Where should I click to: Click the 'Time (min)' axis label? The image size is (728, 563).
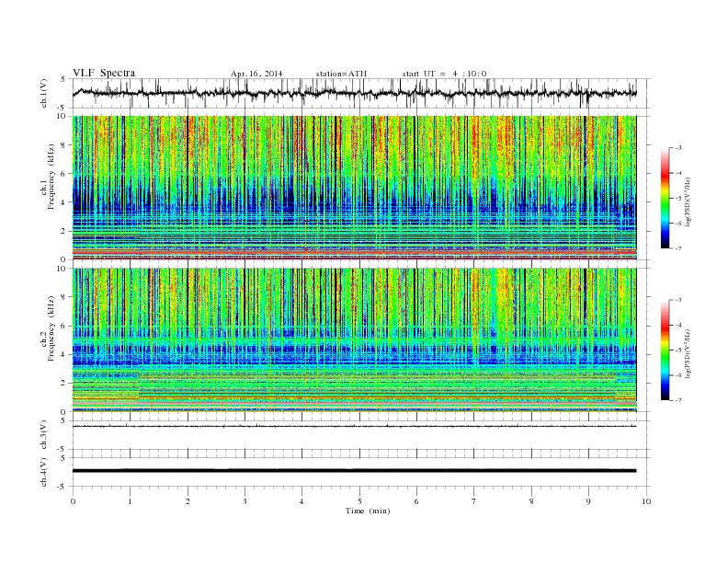(368, 511)
